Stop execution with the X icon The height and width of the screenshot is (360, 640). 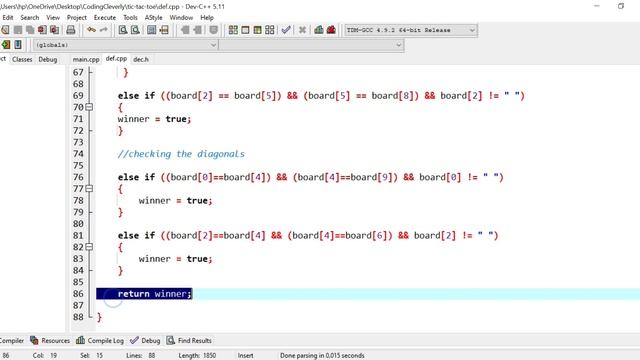click(302, 30)
